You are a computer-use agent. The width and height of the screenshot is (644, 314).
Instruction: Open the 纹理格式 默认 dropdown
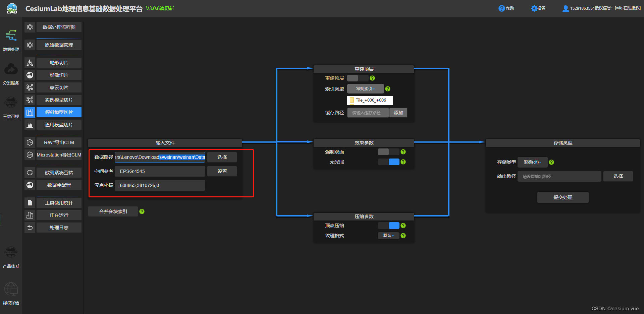pos(388,236)
